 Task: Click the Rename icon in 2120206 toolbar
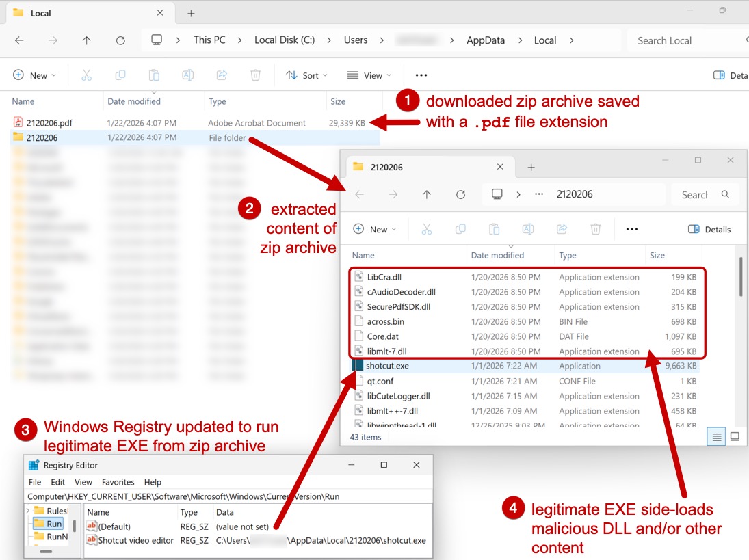[528, 229]
